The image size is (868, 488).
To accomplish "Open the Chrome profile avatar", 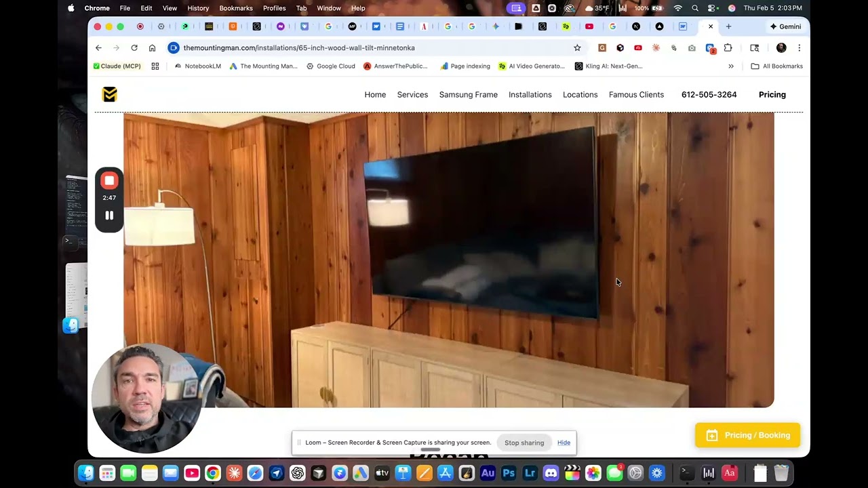I will (781, 47).
